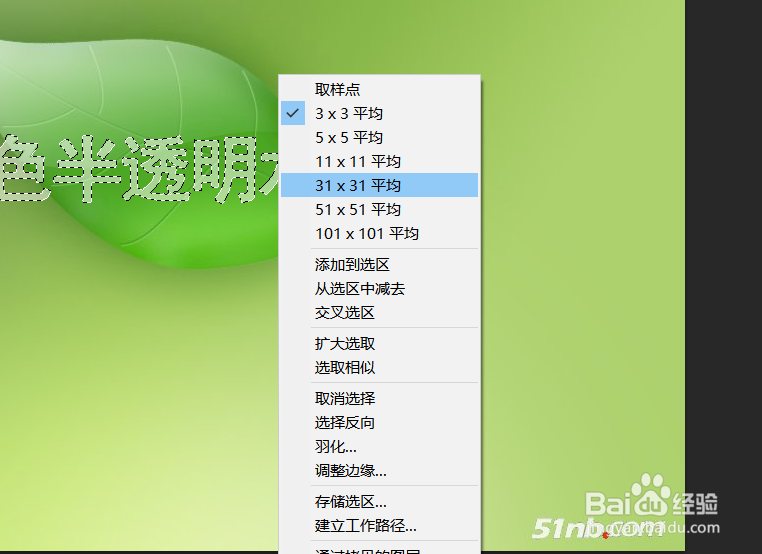This screenshot has height=554, width=762.
Task: Pick the 5 x 5 平均 option
Action: click(x=380, y=138)
